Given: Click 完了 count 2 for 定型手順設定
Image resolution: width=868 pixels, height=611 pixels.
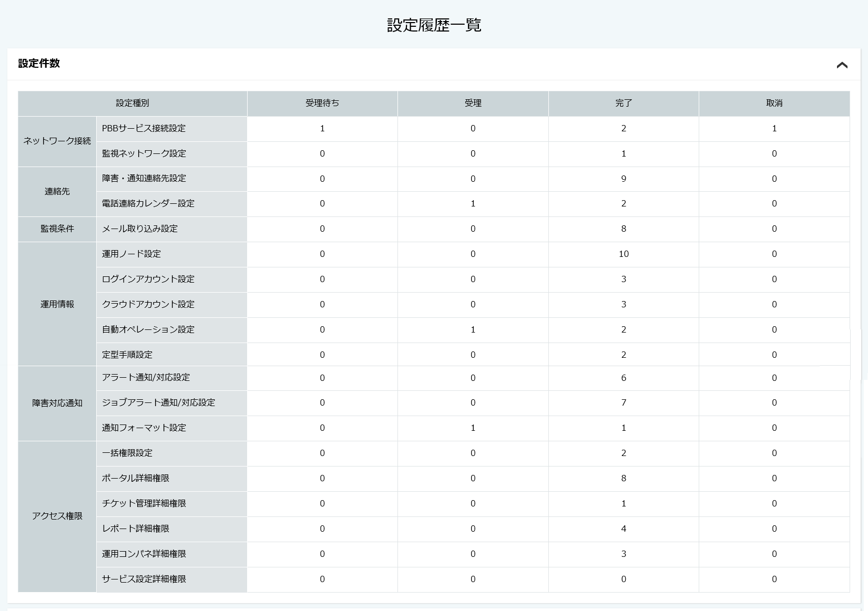Looking at the screenshot, I should [x=624, y=355].
